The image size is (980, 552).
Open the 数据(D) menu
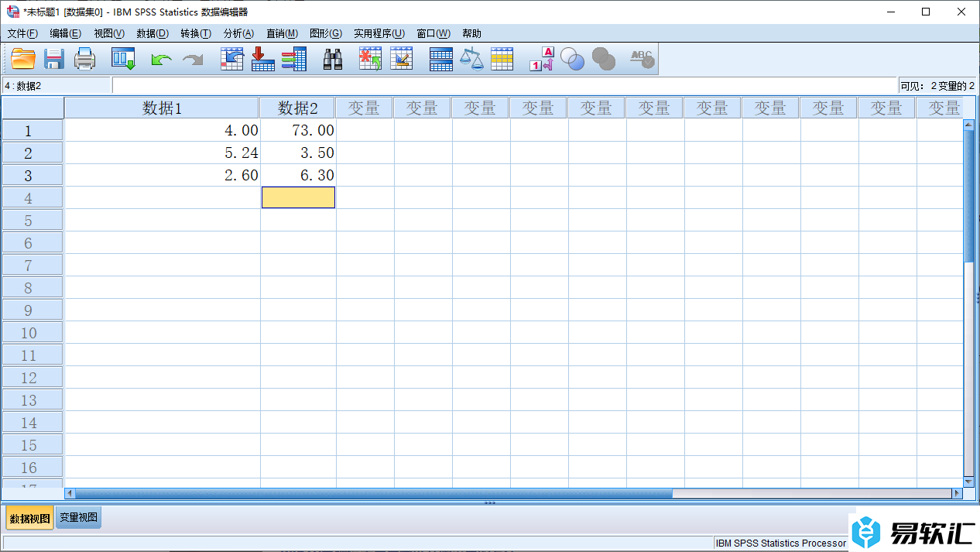[x=152, y=33]
